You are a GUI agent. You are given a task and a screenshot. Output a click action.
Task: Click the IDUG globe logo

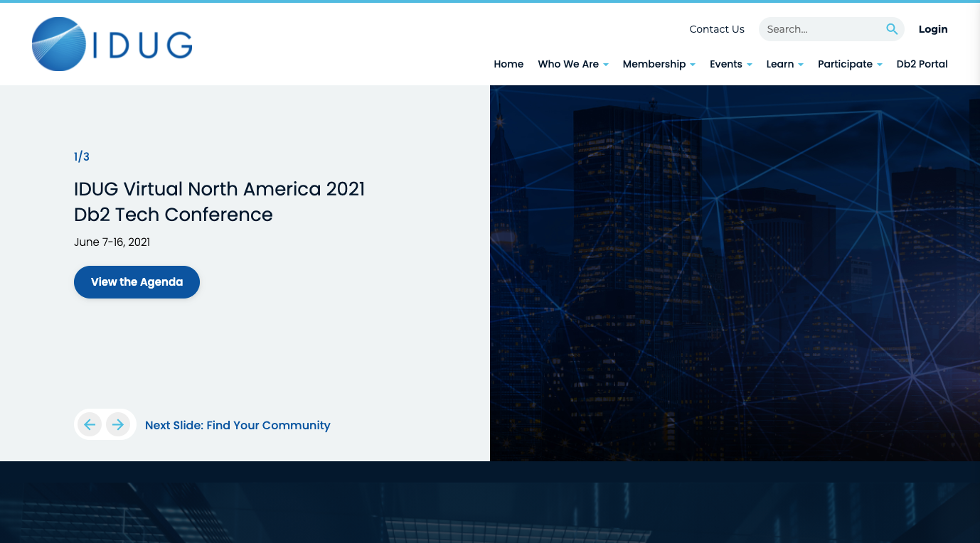(x=112, y=44)
